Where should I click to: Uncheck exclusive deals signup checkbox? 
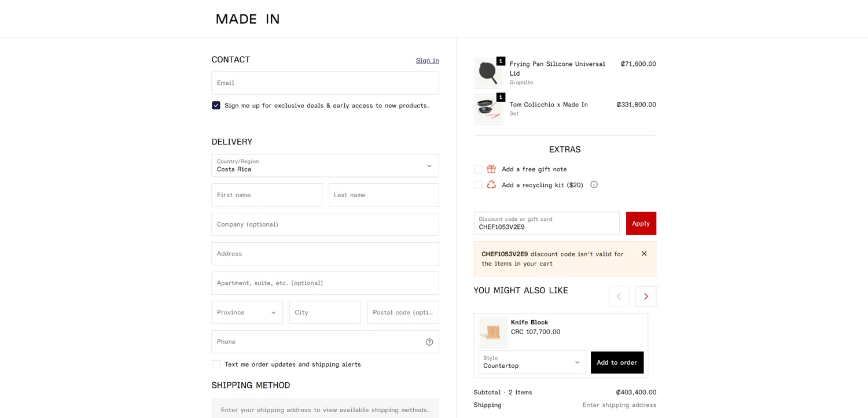click(x=216, y=105)
